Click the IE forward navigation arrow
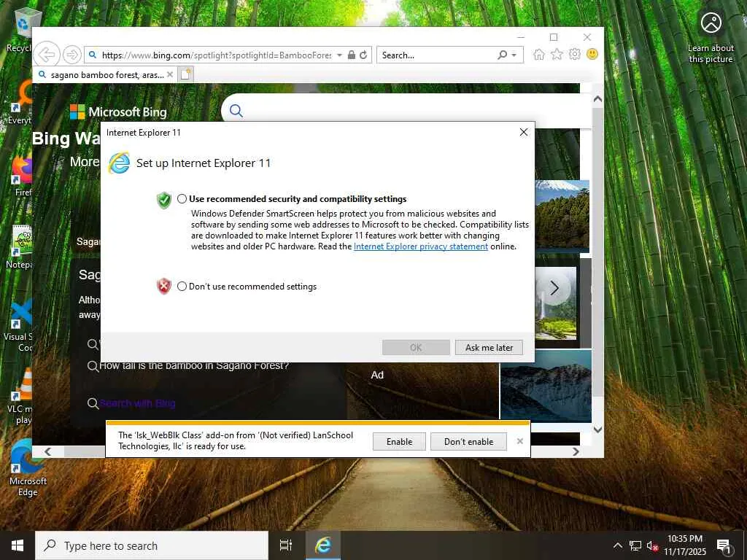Image resolution: width=747 pixels, height=560 pixels. (x=72, y=55)
